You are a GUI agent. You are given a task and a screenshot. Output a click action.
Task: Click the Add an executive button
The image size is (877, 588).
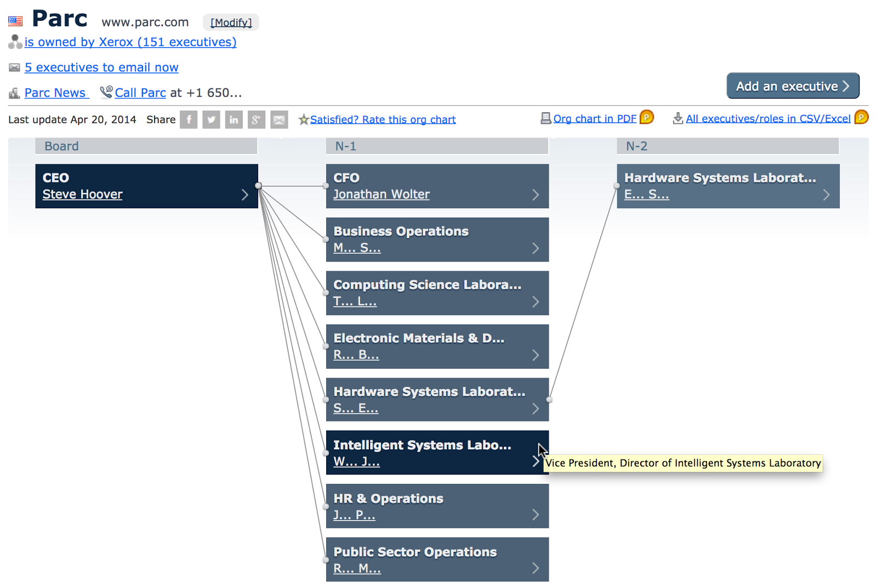(x=793, y=86)
